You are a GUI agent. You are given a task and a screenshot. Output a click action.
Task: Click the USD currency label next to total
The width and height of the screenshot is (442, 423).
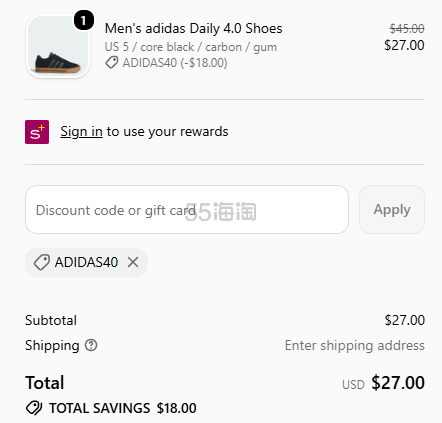tap(353, 385)
